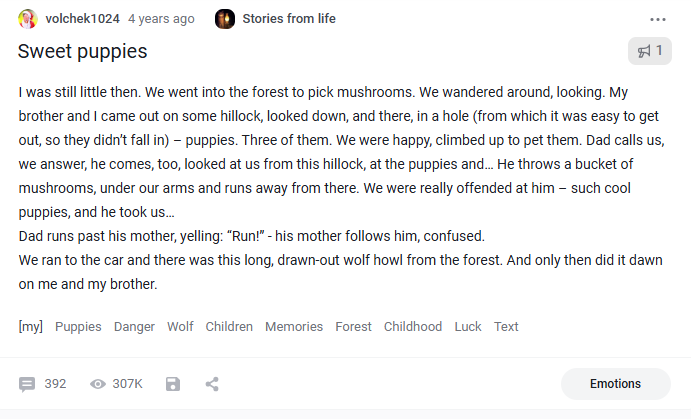Save the post with the floppy disk icon
691x419 pixels.
click(173, 384)
